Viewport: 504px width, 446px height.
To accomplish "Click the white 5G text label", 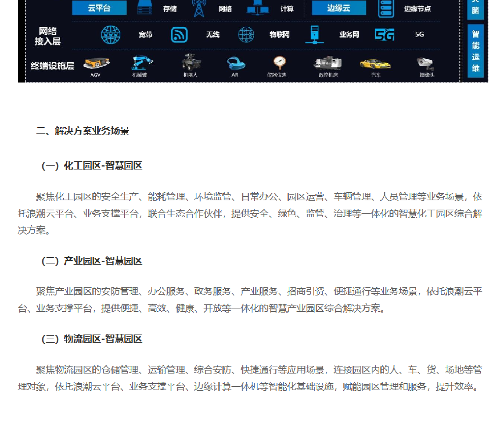I will (x=420, y=35).
